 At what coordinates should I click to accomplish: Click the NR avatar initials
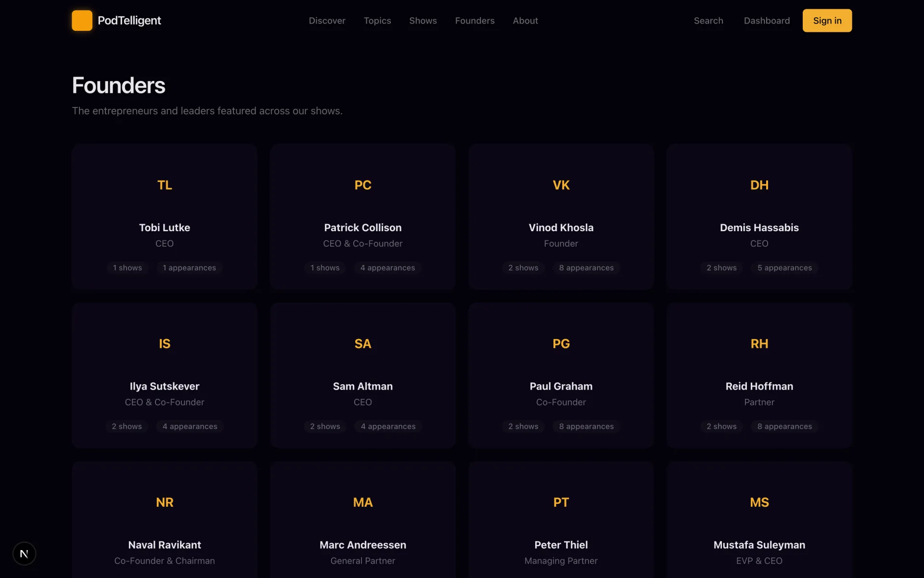click(x=165, y=502)
